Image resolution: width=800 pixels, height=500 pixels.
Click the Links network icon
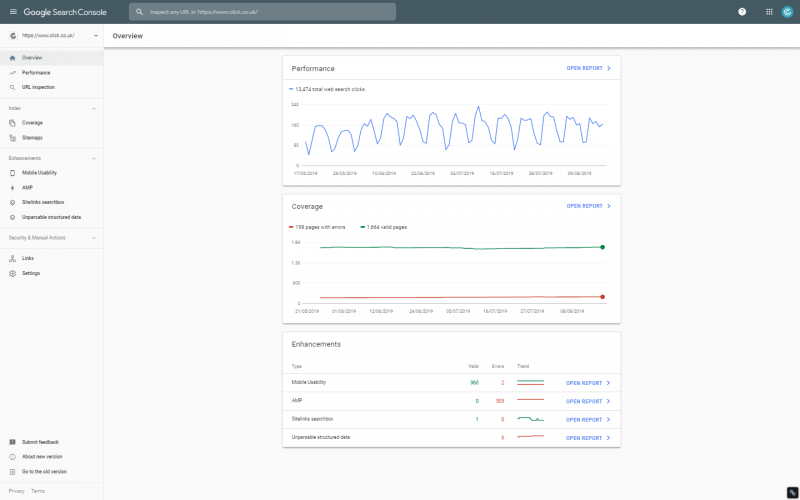point(13,259)
